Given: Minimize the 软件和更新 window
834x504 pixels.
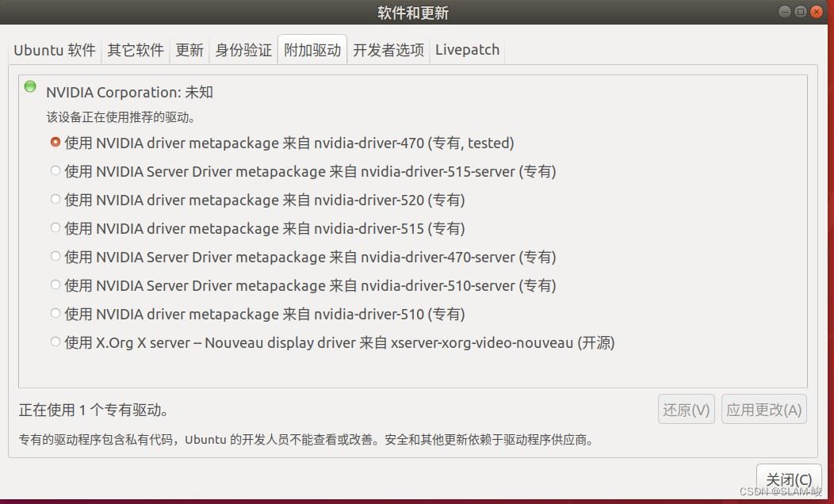Looking at the screenshot, I should click(x=785, y=12).
